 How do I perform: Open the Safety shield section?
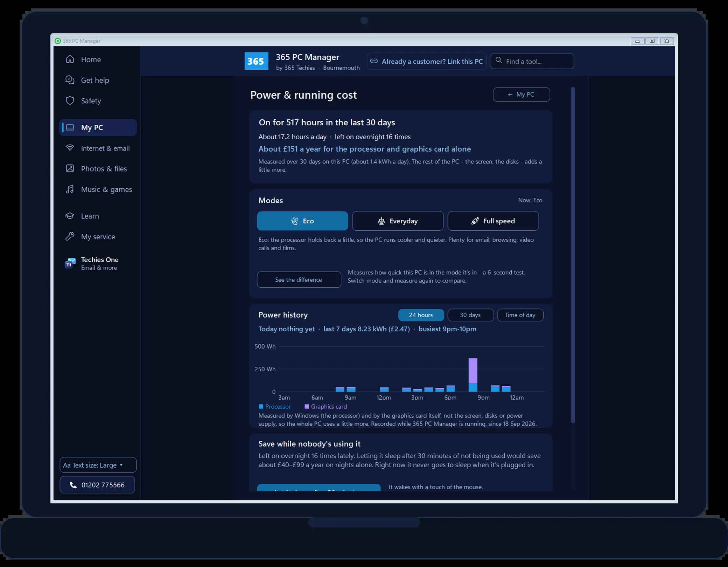[98, 101]
